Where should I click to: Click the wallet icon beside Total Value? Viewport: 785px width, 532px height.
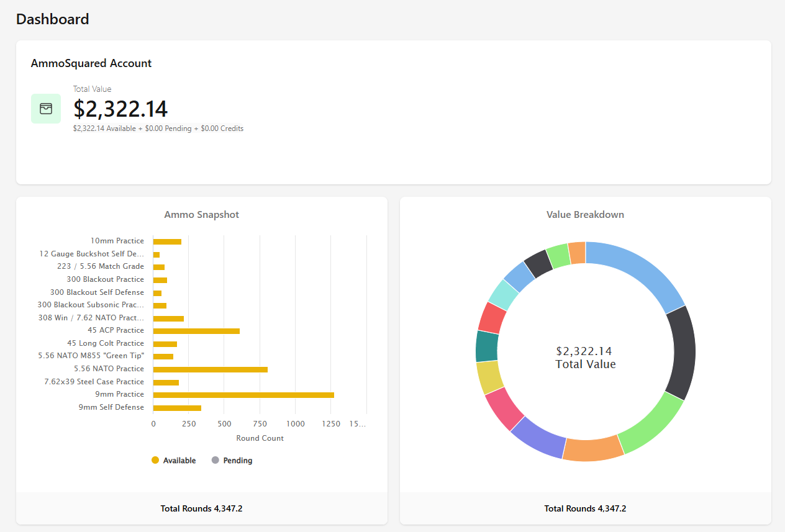coord(46,109)
